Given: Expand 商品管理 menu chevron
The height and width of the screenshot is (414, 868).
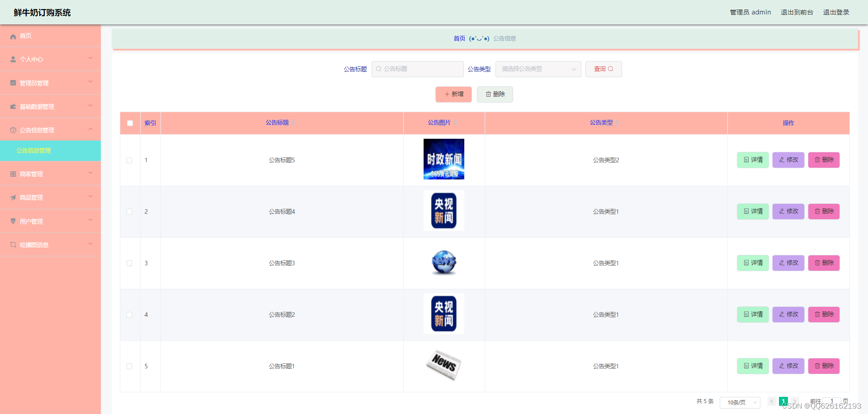Looking at the screenshot, I should pyautogui.click(x=90, y=196).
